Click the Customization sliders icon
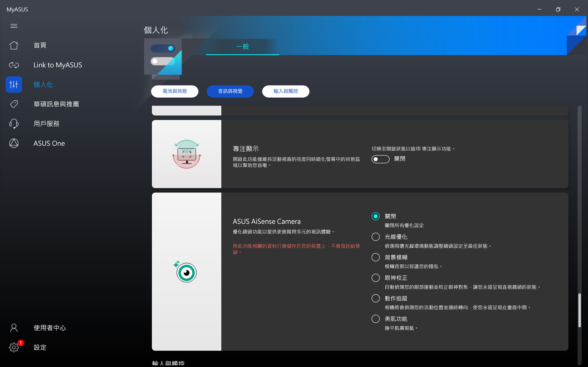588x367 pixels. (14, 85)
